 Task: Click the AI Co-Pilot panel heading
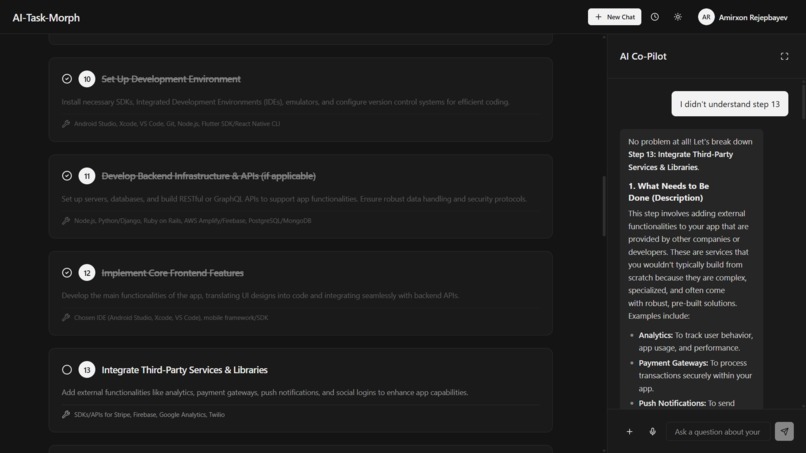(643, 57)
